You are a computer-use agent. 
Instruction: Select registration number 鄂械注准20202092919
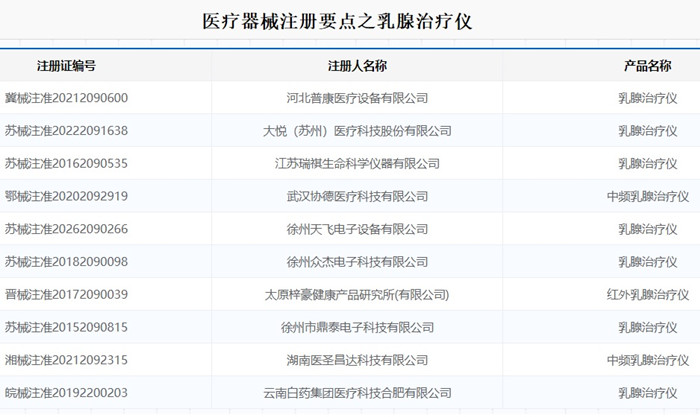coord(67,196)
